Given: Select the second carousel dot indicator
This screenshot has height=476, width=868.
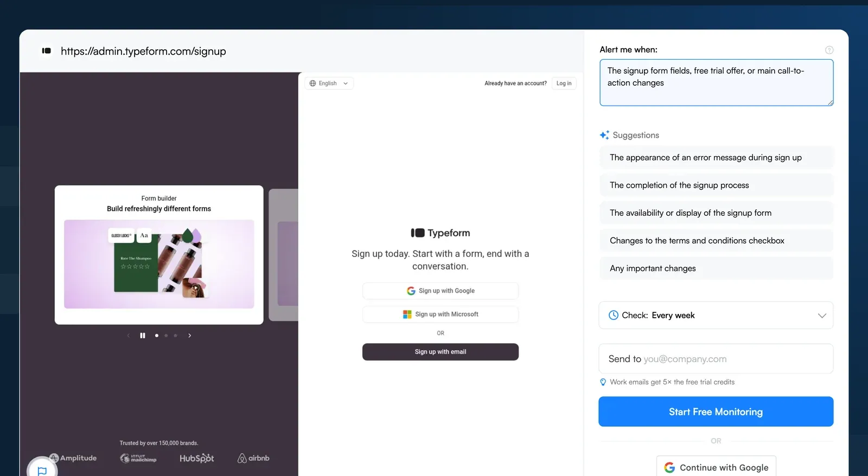Looking at the screenshot, I should coord(166,336).
